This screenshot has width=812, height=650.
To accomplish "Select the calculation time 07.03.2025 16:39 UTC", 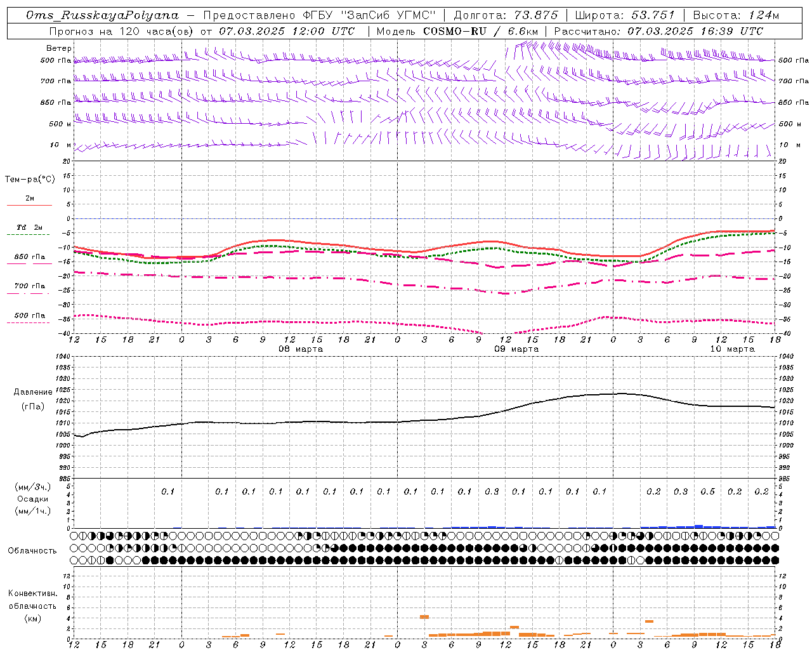I will 695,31.
